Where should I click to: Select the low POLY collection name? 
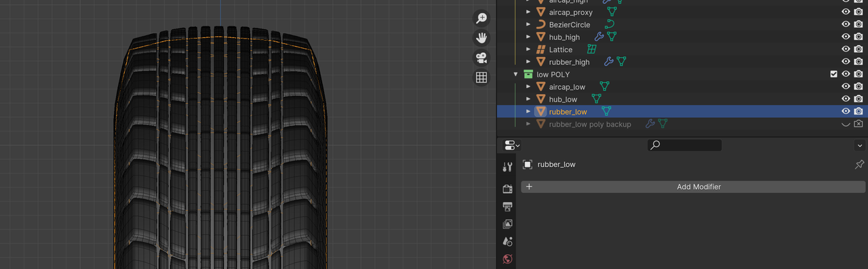553,75
